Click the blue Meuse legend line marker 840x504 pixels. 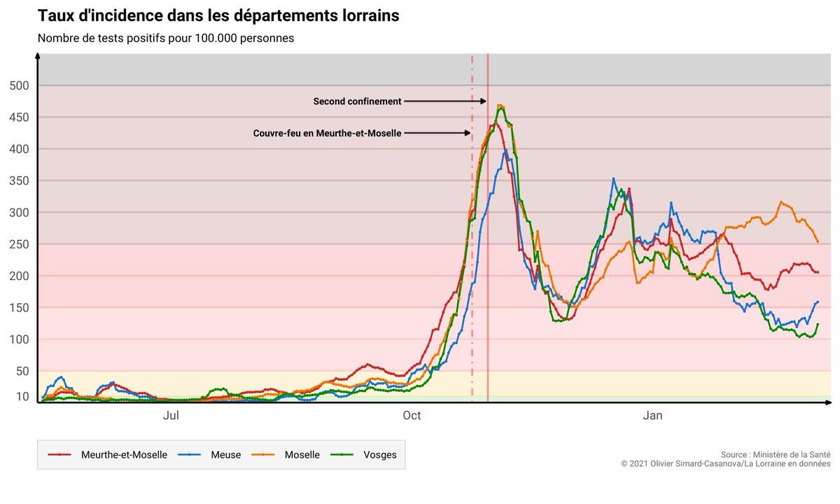click(189, 455)
